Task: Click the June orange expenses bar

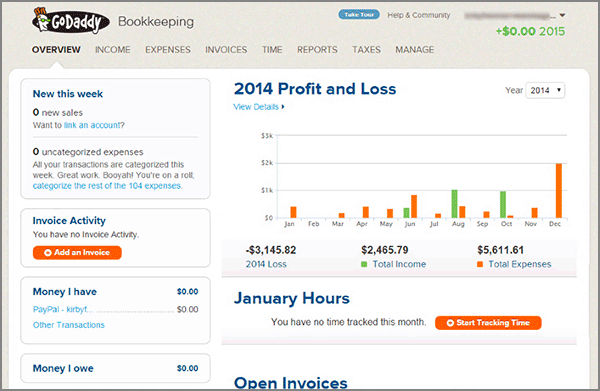Action: [414, 206]
